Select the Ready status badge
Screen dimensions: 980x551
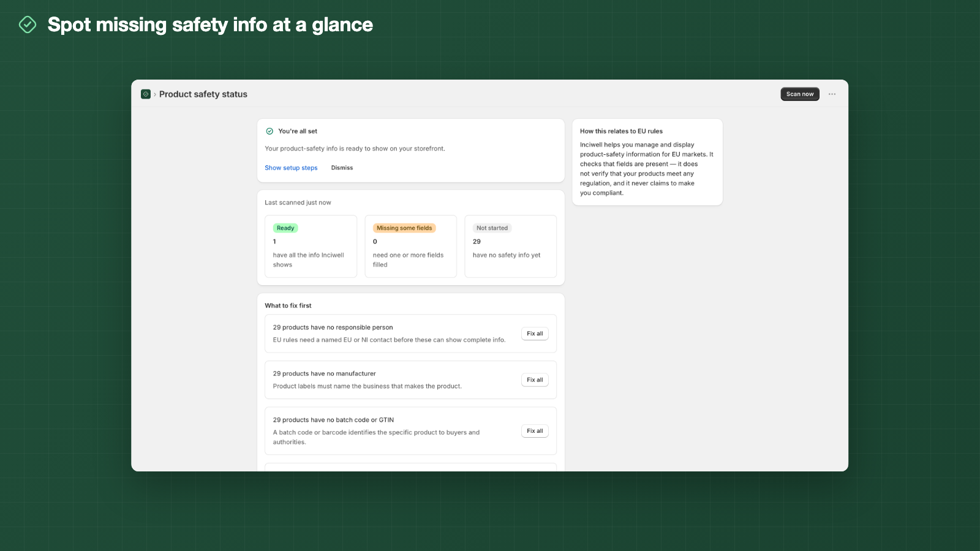285,228
